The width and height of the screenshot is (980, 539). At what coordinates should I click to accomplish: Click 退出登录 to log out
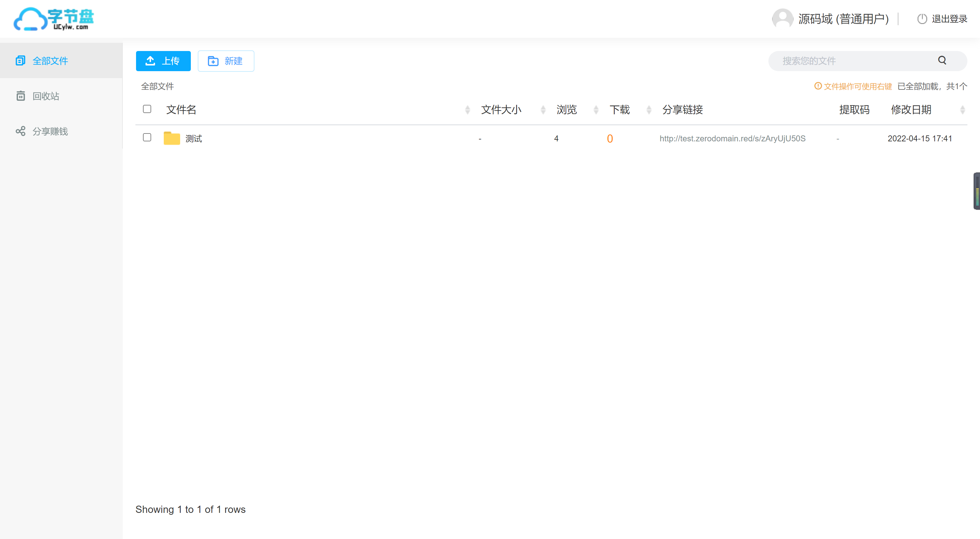[949, 19]
